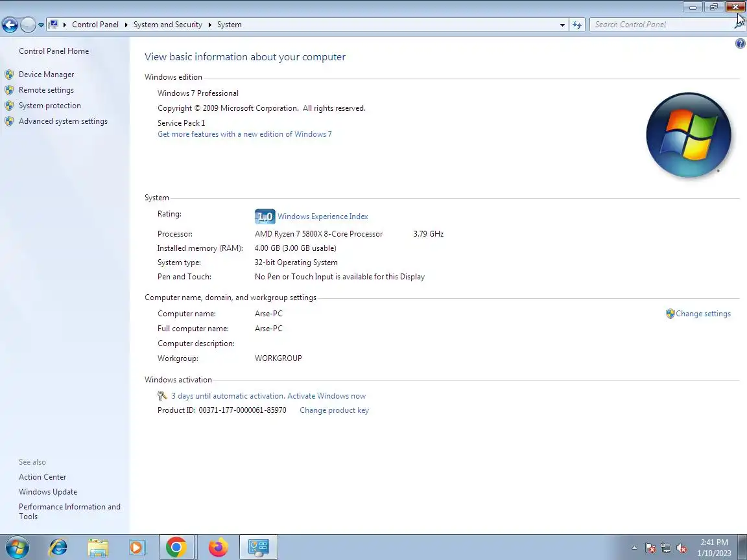Minimize the System window

(693, 6)
